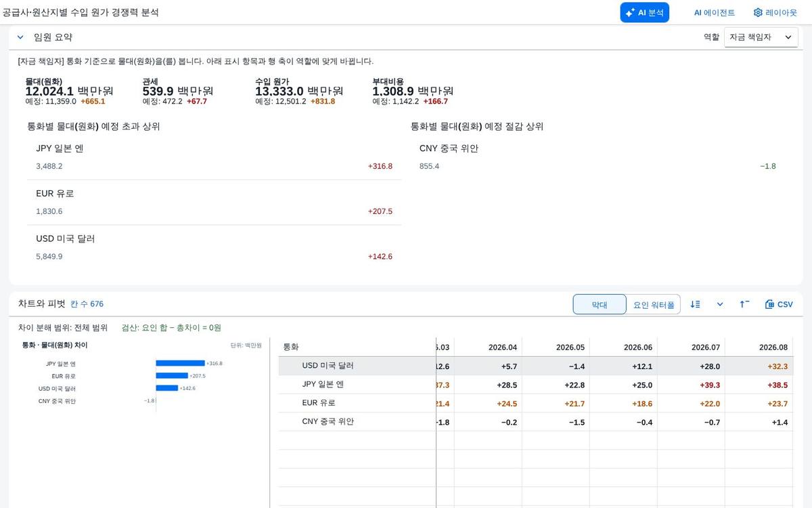Viewport: 812px width, 508px height.
Task: Open the chevron dropdown beside sort icon
Action: [720, 304]
